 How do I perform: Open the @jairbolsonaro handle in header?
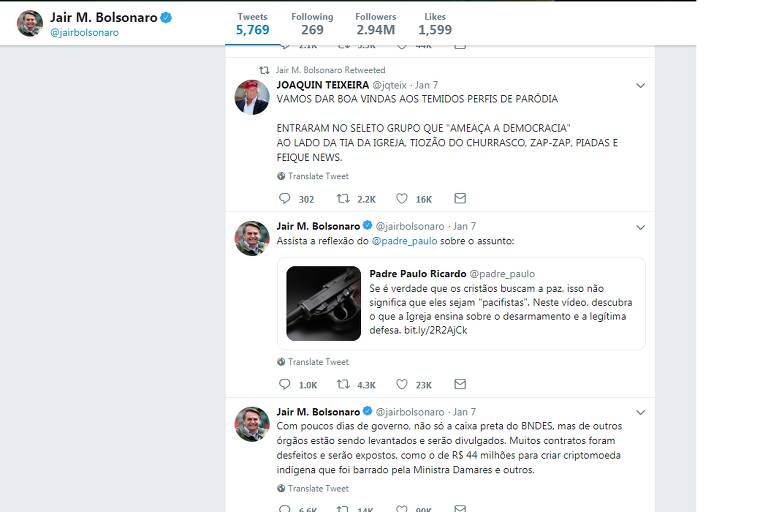point(84,33)
